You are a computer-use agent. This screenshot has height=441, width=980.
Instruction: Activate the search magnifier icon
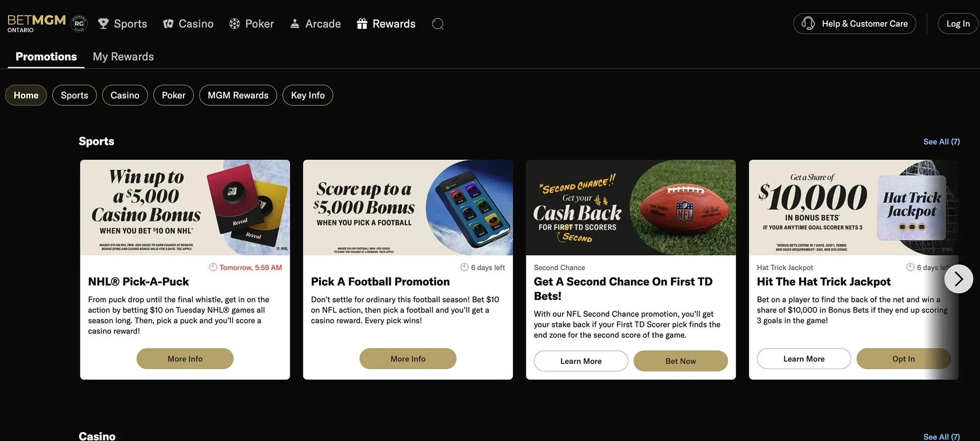[x=437, y=23]
